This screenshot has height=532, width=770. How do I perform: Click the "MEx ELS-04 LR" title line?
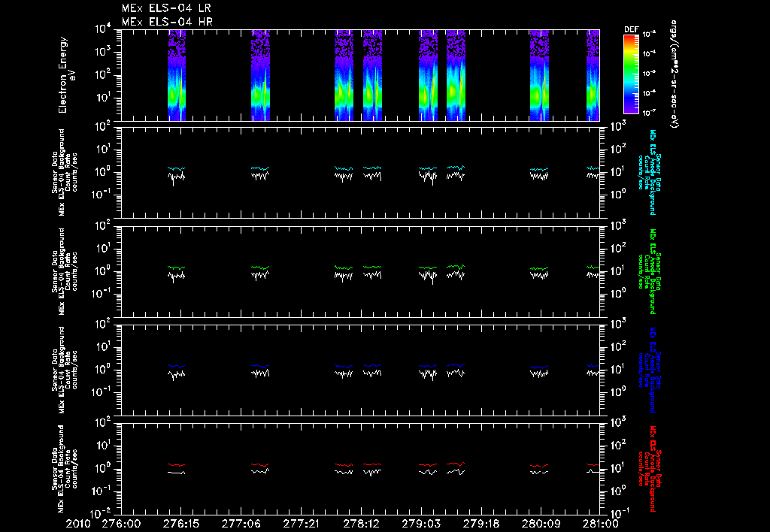[x=166, y=8]
